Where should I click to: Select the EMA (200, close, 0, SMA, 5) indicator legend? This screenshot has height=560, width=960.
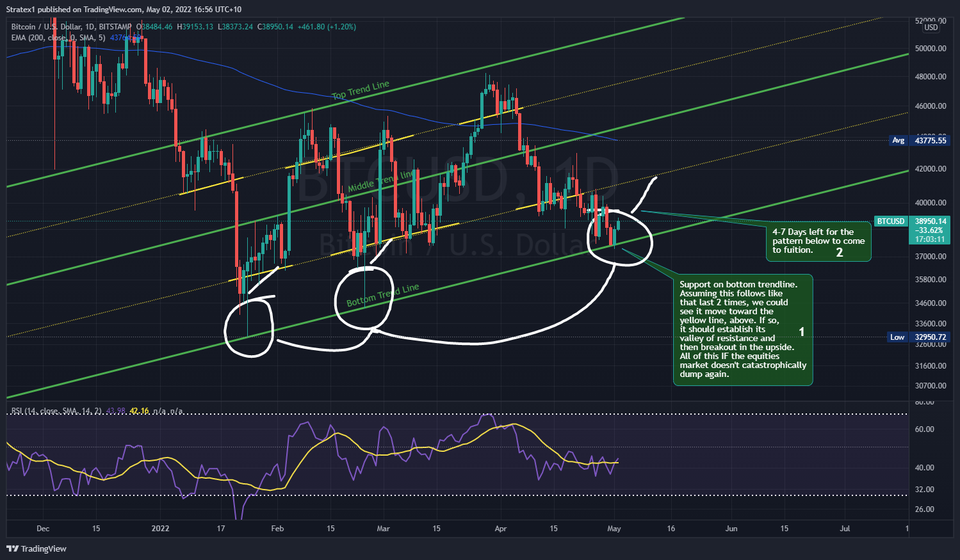tap(58, 38)
